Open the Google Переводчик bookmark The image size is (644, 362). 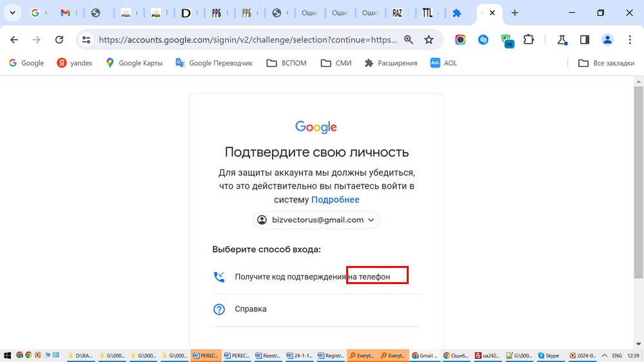[214, 62]
